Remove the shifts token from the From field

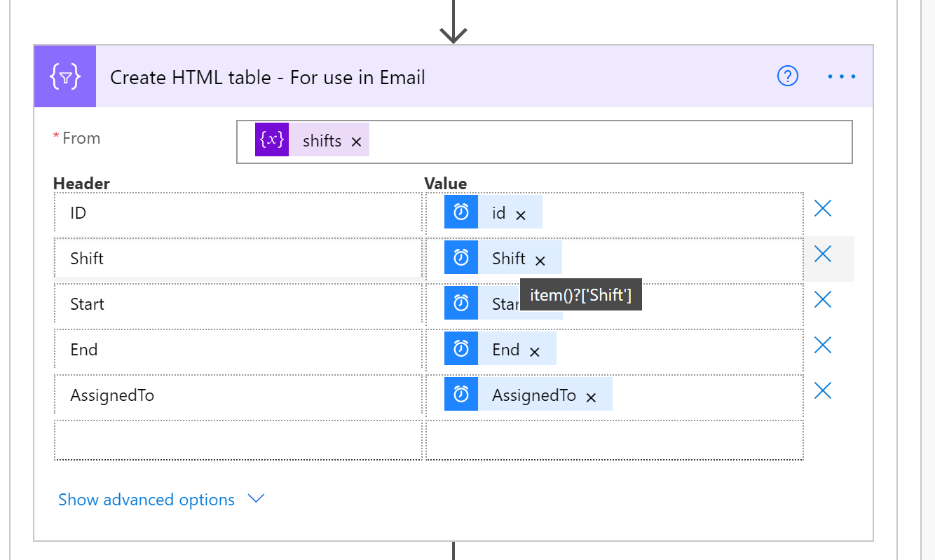point(357,140)
